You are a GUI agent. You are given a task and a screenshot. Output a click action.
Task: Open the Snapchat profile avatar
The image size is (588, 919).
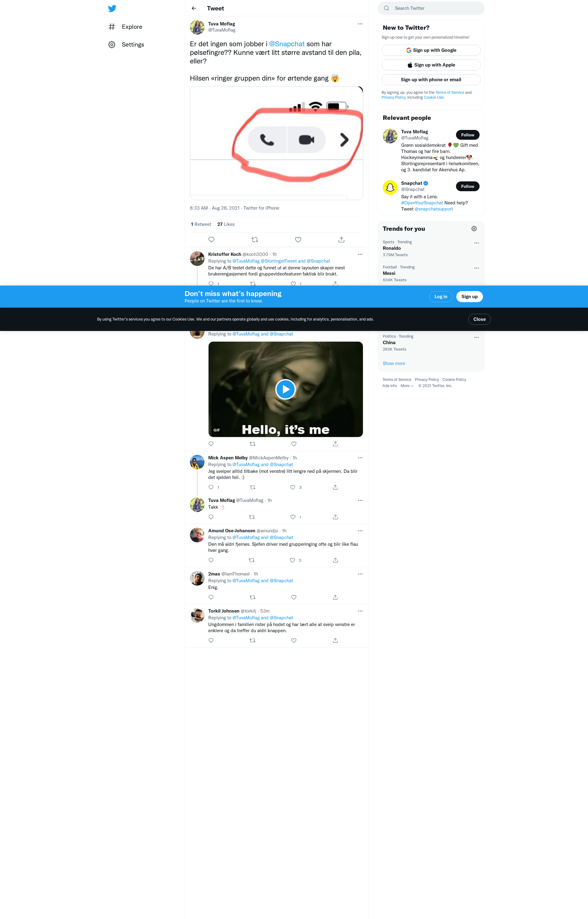point(390,188)
